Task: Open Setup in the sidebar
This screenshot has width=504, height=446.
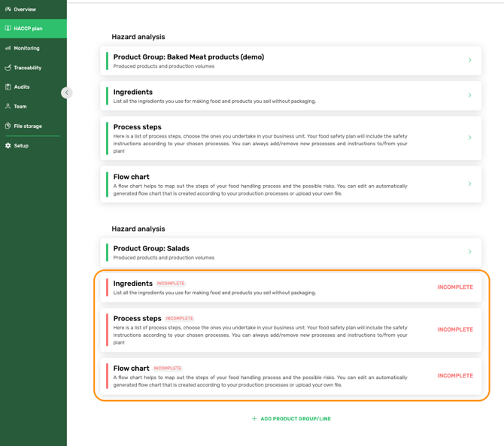Action: point(33,146)
